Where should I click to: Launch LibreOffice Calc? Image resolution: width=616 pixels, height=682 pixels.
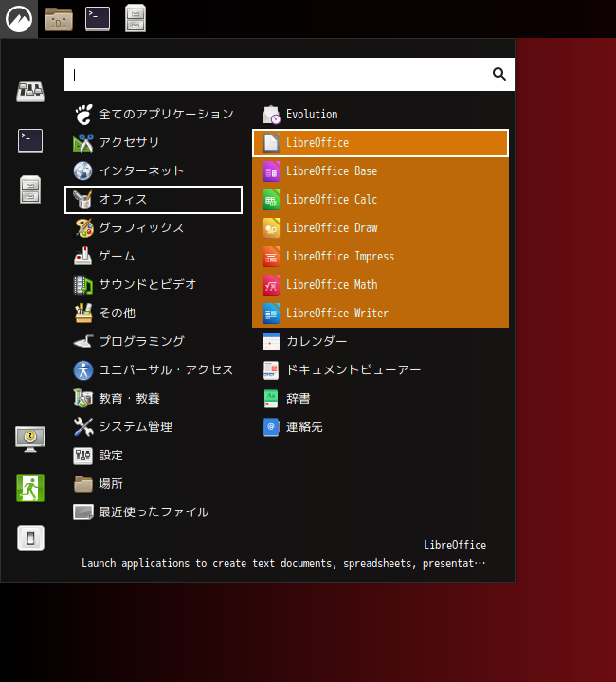(x=381, y=200)
